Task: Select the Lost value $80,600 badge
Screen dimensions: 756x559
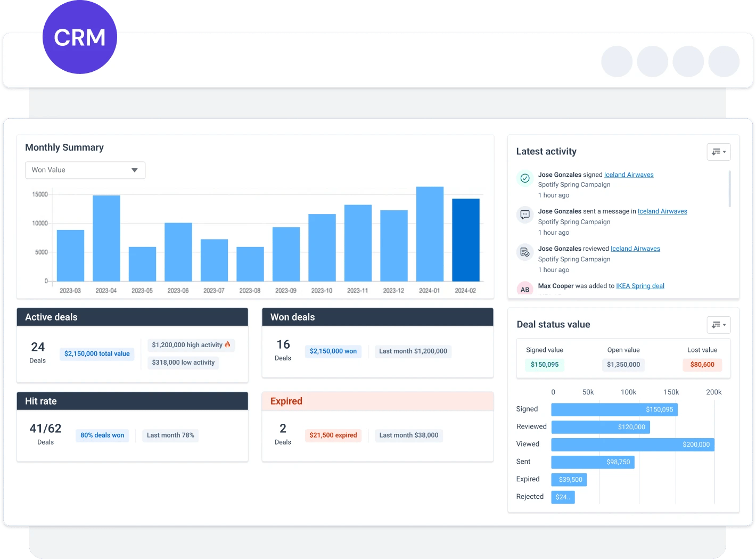Action: [702, 365]
